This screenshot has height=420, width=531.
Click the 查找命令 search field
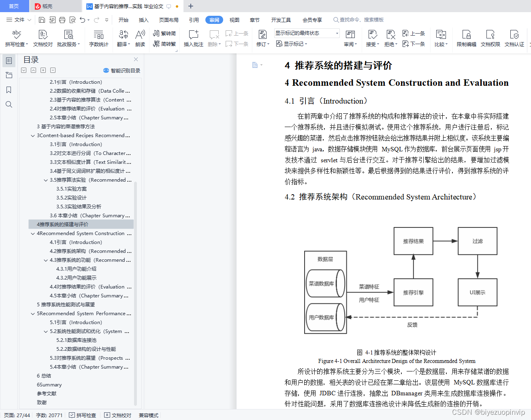(359, 20)
